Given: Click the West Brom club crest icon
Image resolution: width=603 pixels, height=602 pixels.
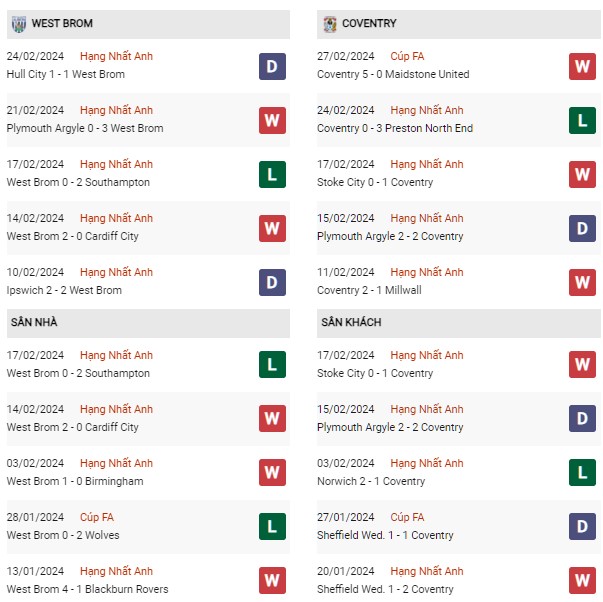Looking at the screenshot, I should point(19,23).
